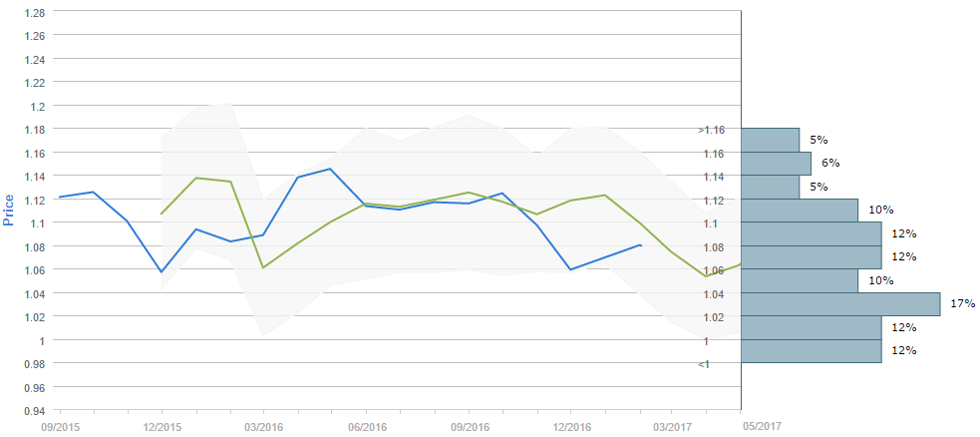Image resolution: width=980 pixels, height=437 pixels.
Task: Select the bottom <1 histogram bar
Action: tap(811, 351)
